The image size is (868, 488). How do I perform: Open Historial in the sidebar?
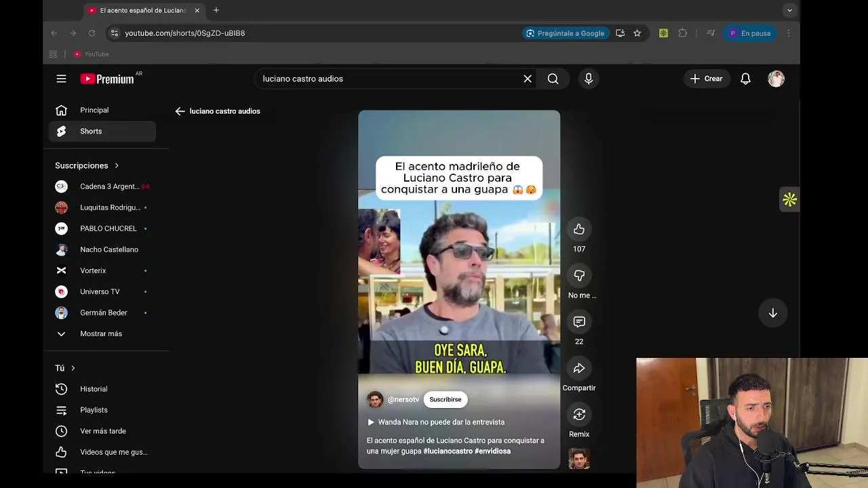(102, 389)
